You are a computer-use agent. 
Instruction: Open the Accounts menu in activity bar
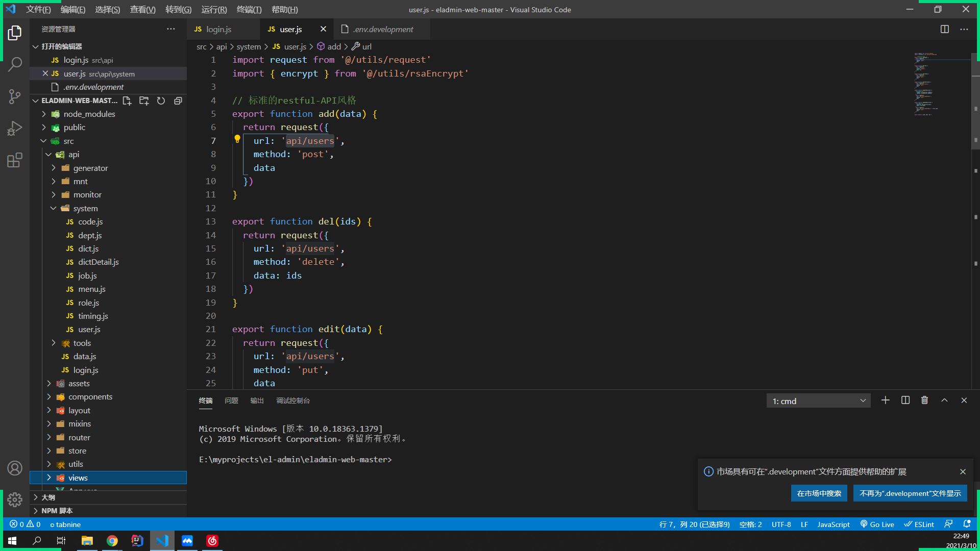coord(15,468)
